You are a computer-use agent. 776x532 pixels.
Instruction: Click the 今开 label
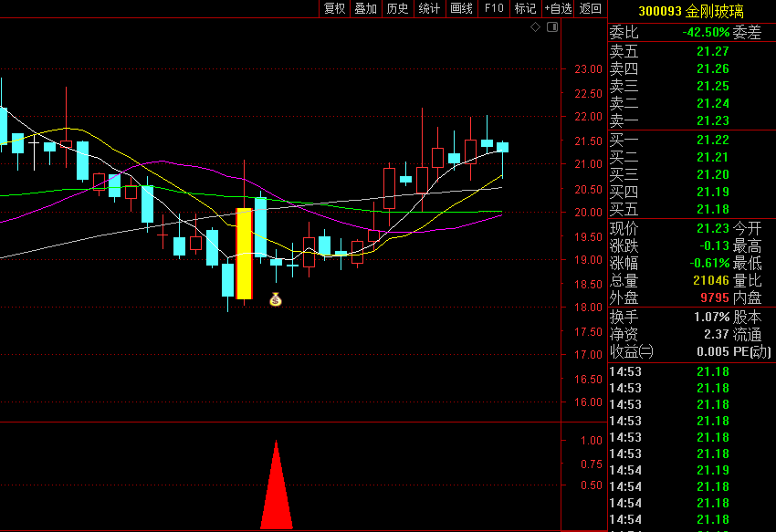coord(747,229)
